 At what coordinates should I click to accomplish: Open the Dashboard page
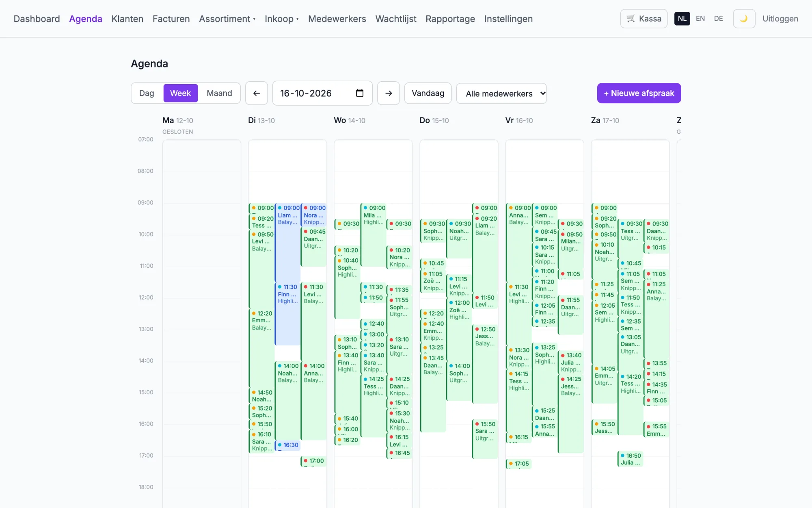pyautogui.click(x=37, y=19)
